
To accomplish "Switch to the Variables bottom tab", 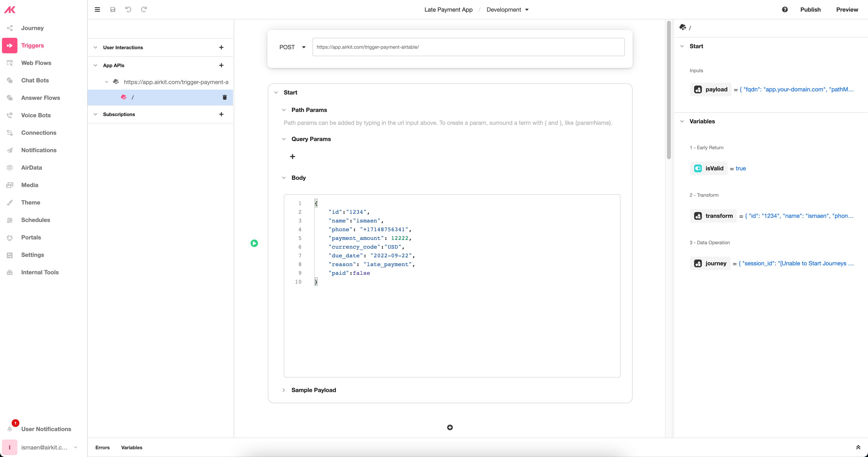I will [132, 447].
